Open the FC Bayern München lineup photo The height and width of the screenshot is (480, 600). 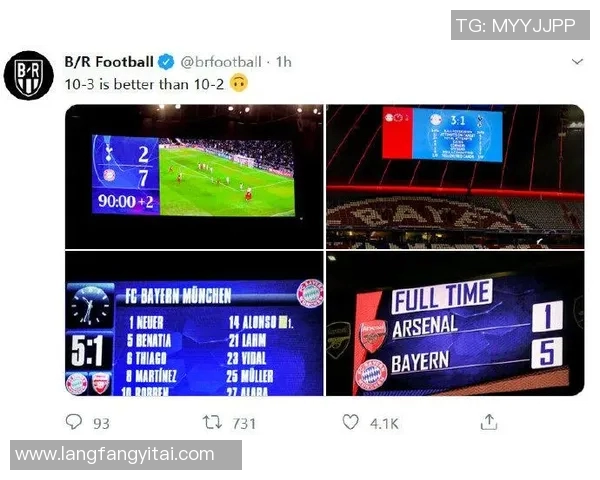pos(194,323)
